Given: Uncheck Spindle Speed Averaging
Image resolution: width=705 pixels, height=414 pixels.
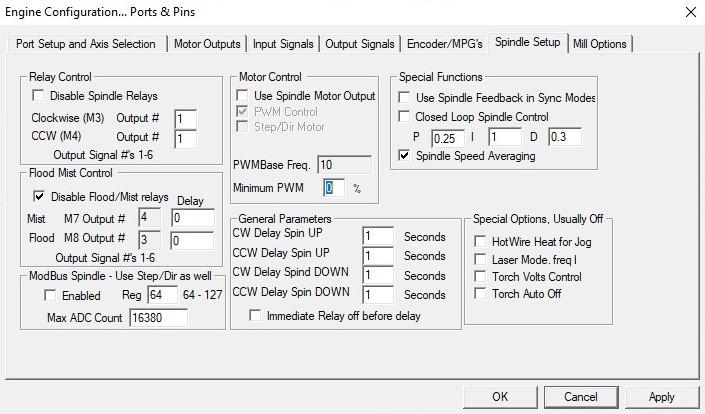Looking at the screenshot, I should click(x=404, y=156).
